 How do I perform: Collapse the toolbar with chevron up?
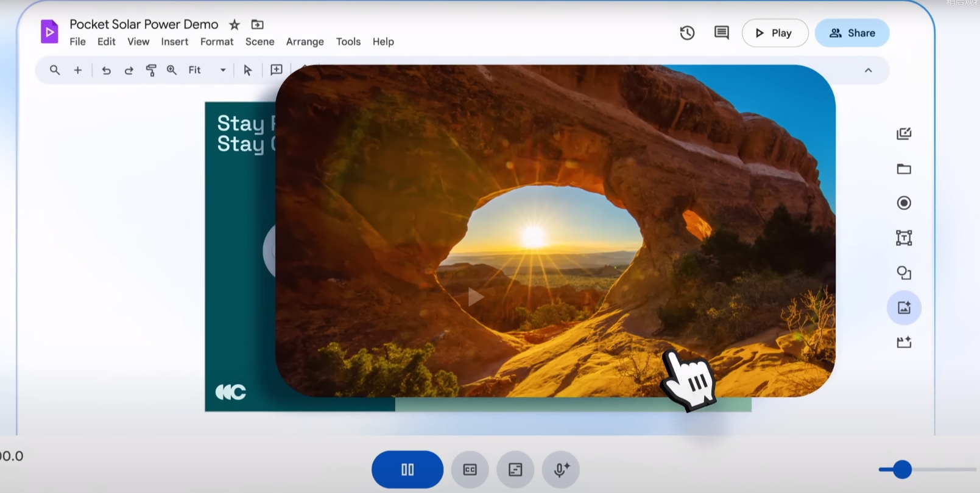[868, 70]
